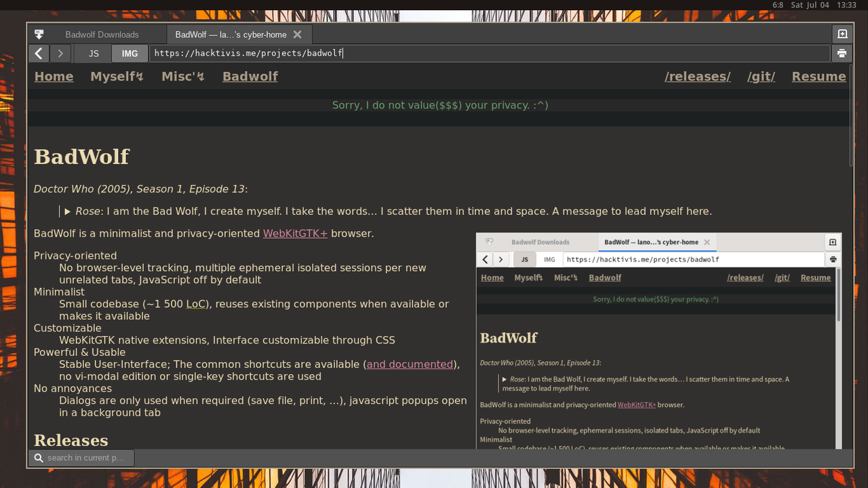Switch to Badwolf Downloads tab
Viewport: 868px width, 488px height.
[x=102, y=35]
